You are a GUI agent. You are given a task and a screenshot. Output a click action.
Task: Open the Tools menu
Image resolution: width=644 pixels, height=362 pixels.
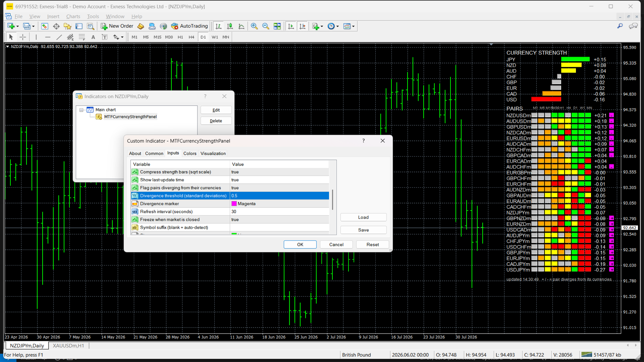(x=93, y=16)
